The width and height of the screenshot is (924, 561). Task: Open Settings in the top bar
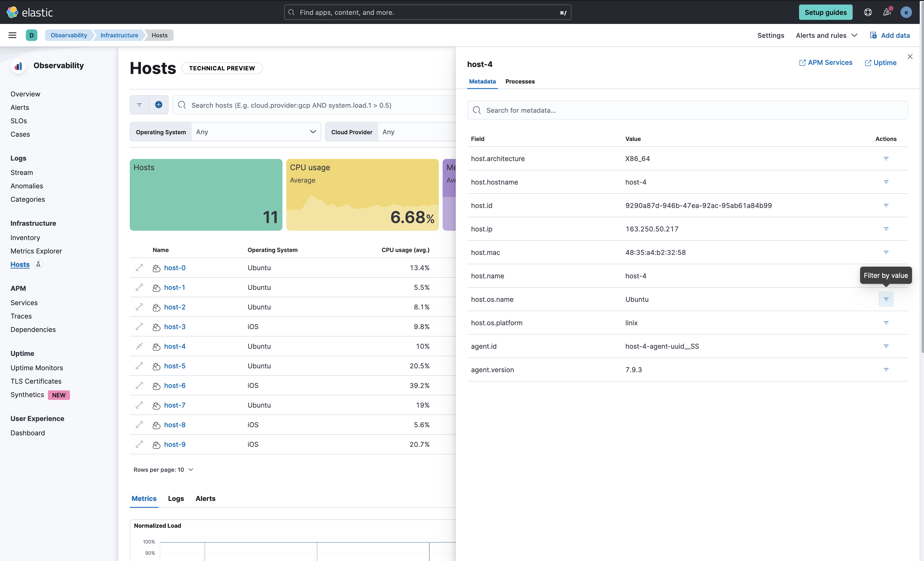tap(771, 35)
